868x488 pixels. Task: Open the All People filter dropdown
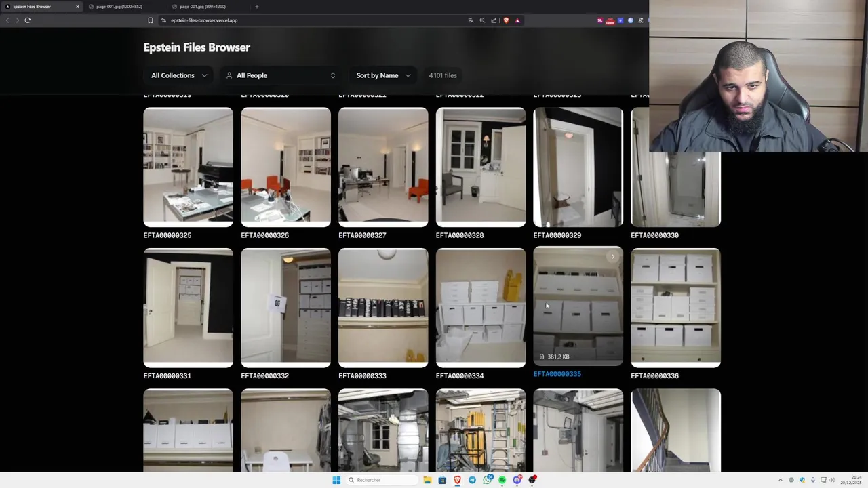pos(281,75)
